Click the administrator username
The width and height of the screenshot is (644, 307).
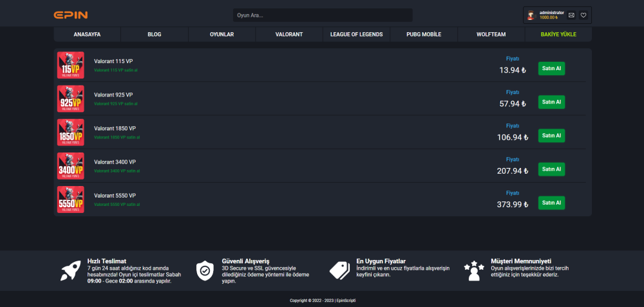click(x=552, y=13)
